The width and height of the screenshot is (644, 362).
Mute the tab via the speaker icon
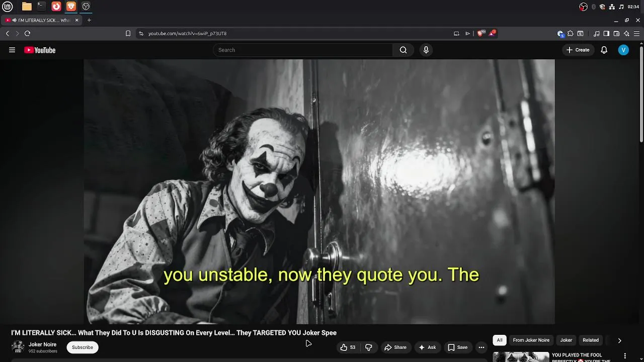(x=14, y=20)
